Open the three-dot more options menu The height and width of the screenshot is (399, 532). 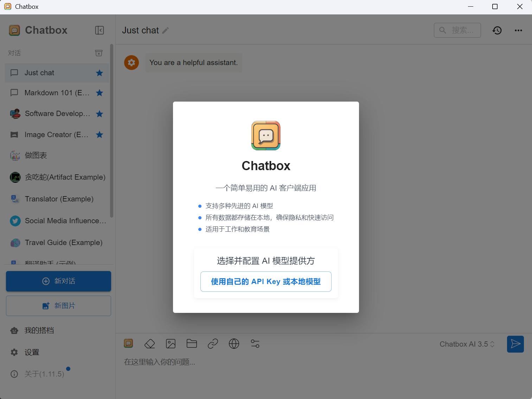point(518,30)
